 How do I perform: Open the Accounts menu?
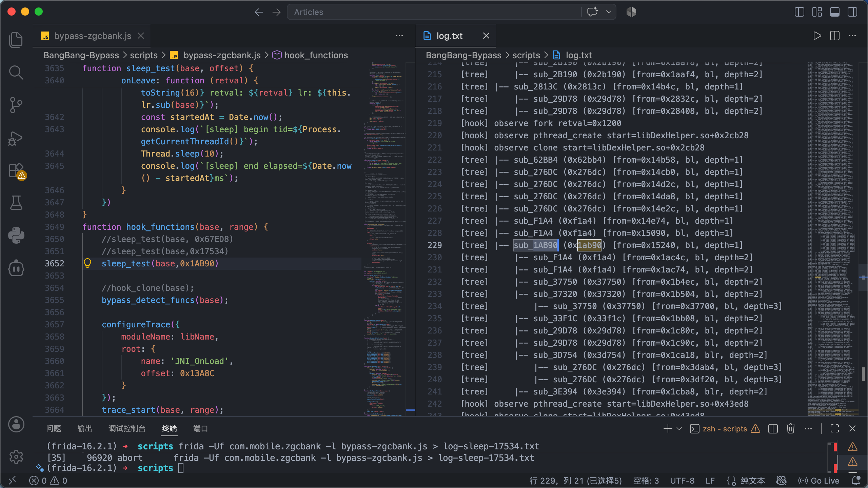click(x=16, y=424)
